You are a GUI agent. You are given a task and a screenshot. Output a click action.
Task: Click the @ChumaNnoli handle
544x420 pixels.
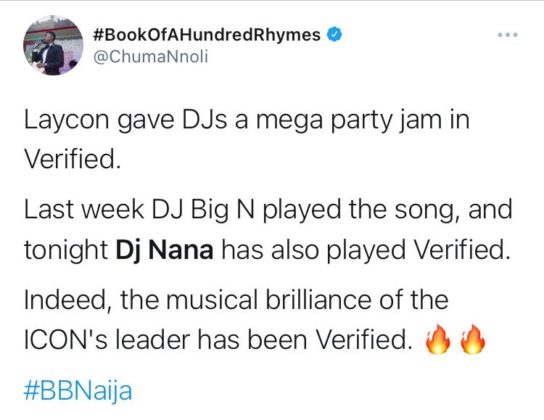151,57
